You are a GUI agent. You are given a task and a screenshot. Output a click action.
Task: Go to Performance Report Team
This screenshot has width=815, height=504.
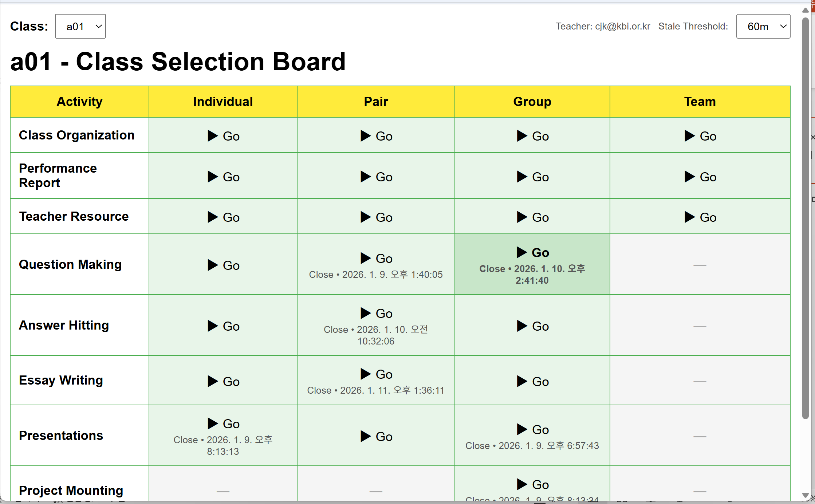[x=700, y=177]
